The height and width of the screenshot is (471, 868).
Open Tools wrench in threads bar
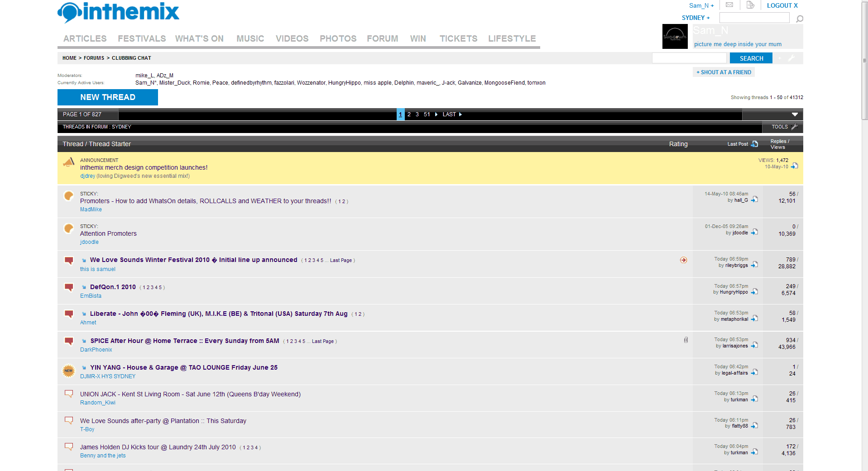(794, 127)
